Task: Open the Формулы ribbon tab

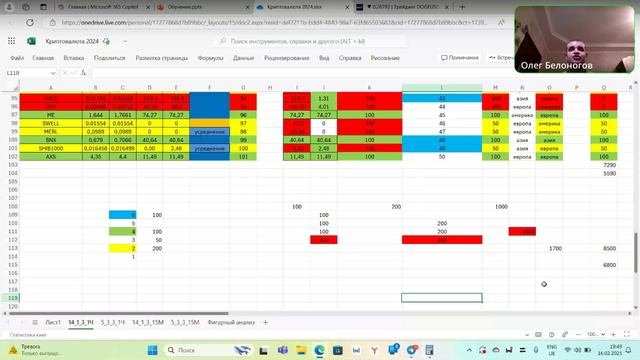Action: tap(211, 58)
